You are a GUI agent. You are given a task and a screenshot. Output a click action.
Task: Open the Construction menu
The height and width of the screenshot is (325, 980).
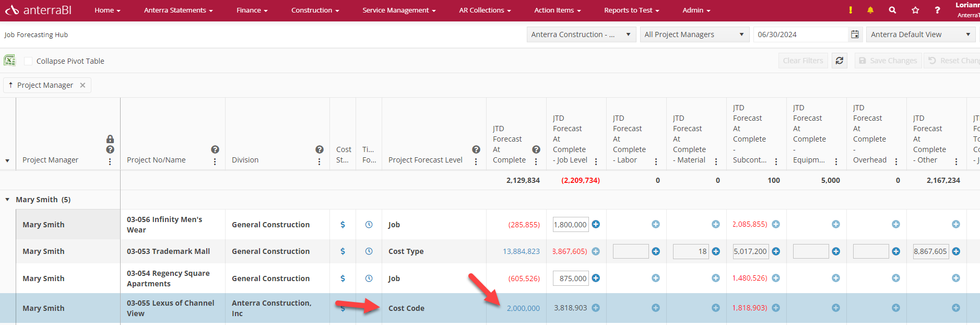[315, 10]
